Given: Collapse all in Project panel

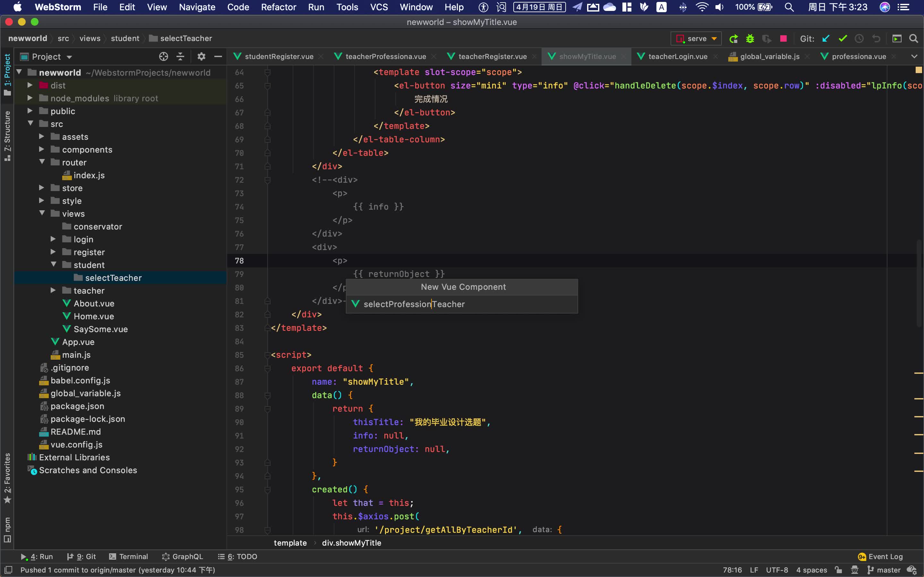Looking at the screenshot, I should coord(180,56).
